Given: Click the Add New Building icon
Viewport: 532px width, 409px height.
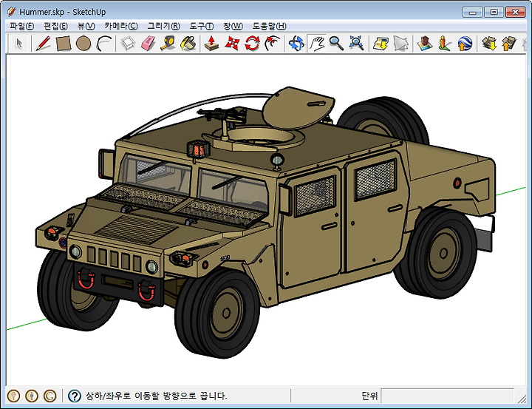Looking at the screenshot, I should click(x=424, y=44).
